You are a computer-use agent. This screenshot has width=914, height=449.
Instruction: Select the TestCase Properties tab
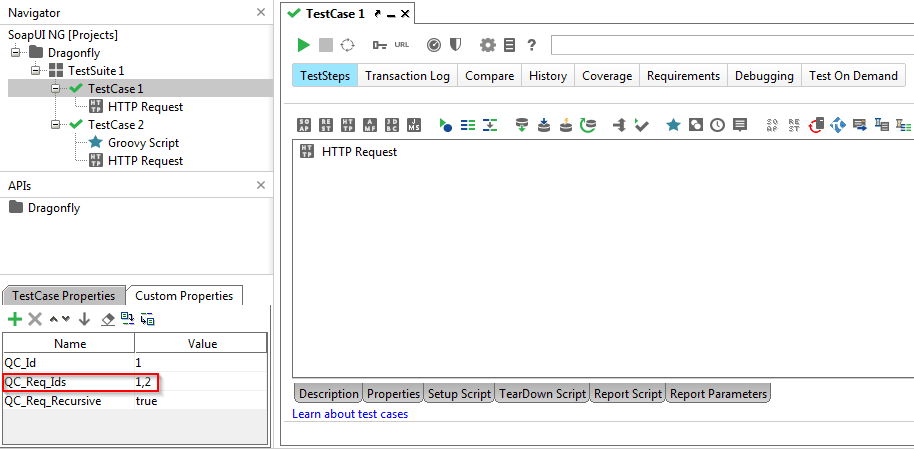[x=62, y=296]
